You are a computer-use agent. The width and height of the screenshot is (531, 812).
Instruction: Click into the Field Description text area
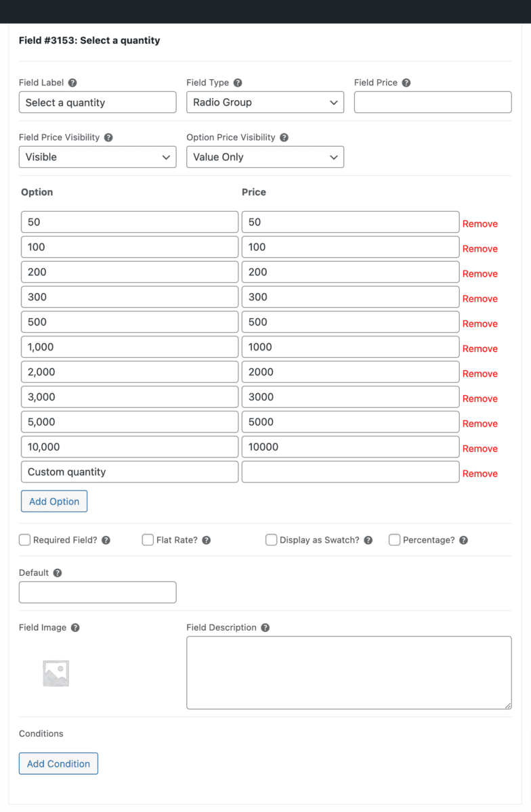pos(349,673)
